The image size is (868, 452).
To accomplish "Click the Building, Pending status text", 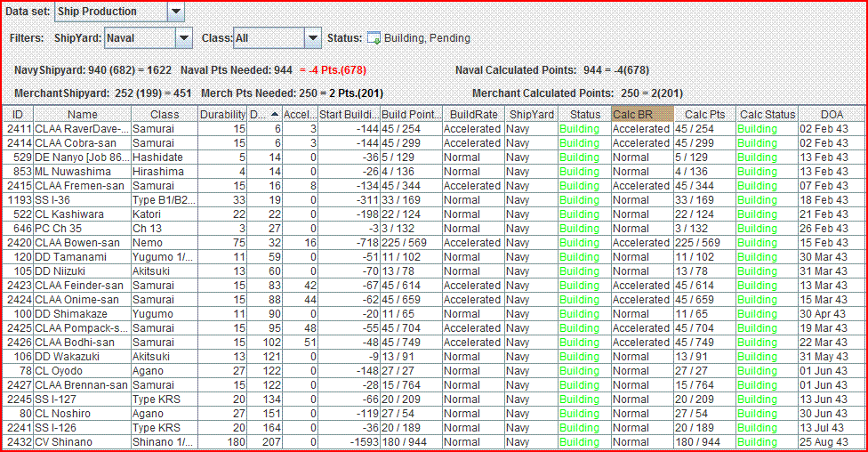I will (427, 38).
